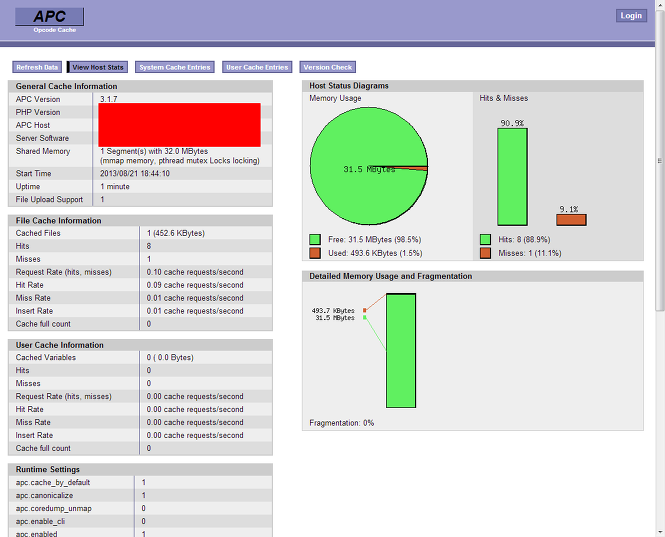Click 'Misses: 1 (11.1%)' label
The image size is (665, 537).
pyautogui.click(x=530, y=253)
